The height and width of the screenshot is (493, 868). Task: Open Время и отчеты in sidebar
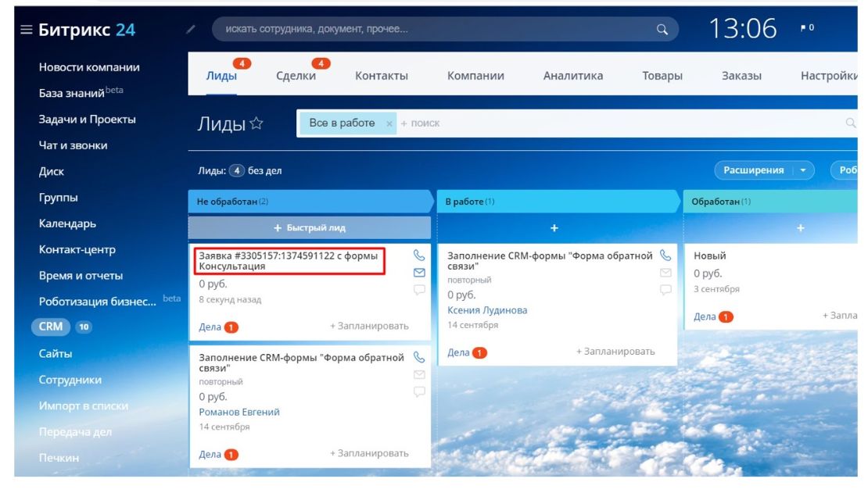pyautogui.click(x=81, y=276)
